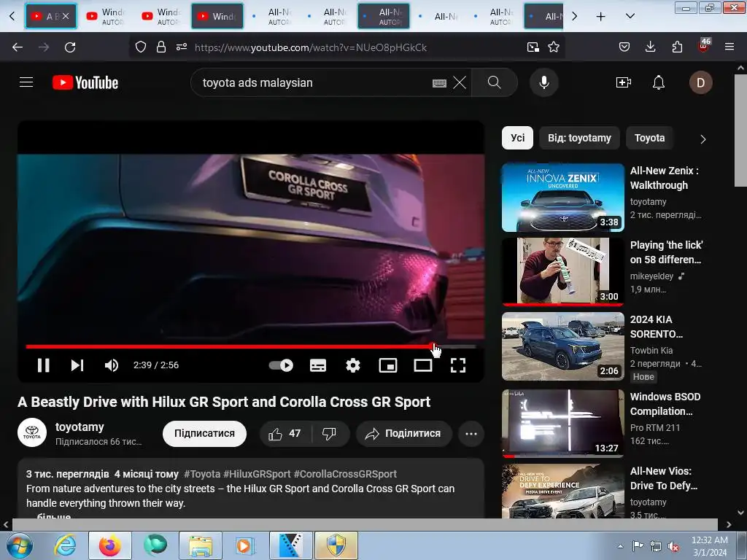This screenshot has width=747, height=560.
Task: View site security padlock info
Action: pos(161,47)
